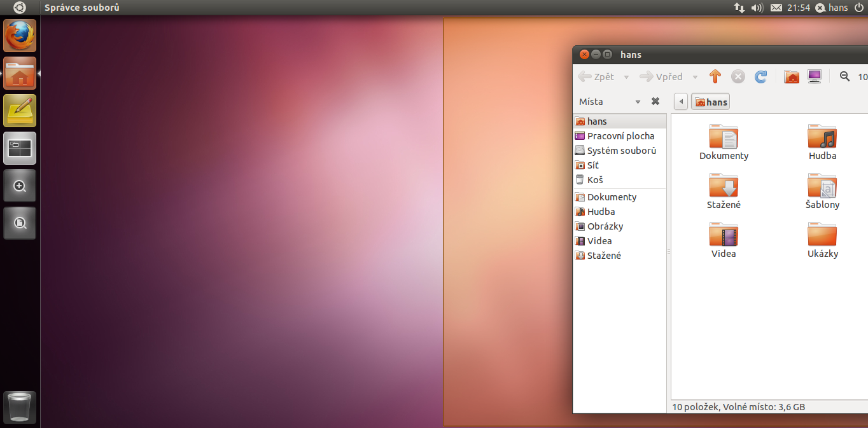Open the Files & Folders lens icon

[20, 223]
